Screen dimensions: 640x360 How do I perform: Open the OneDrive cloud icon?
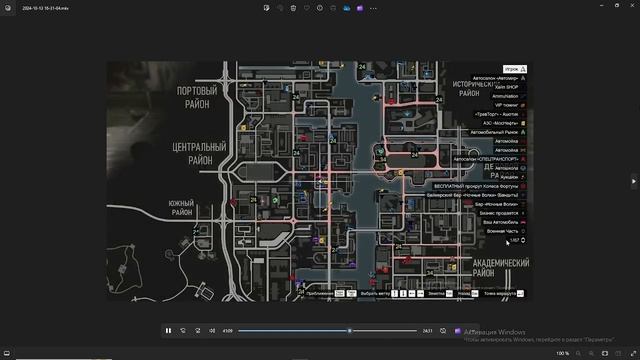(x=347, y=8)
